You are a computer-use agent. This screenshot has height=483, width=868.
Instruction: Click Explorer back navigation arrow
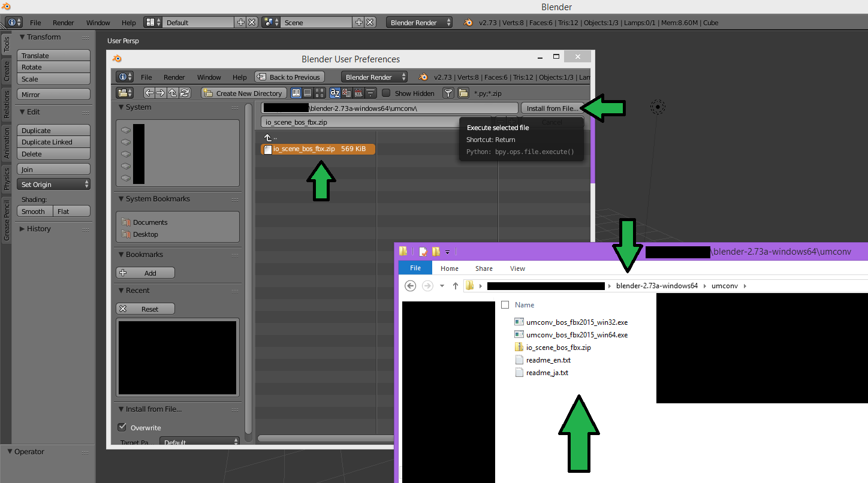[411, 286]
